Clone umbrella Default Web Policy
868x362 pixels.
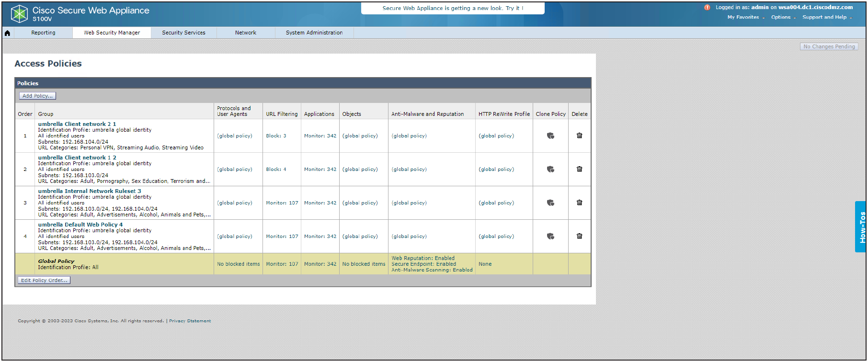coord(550,237)
